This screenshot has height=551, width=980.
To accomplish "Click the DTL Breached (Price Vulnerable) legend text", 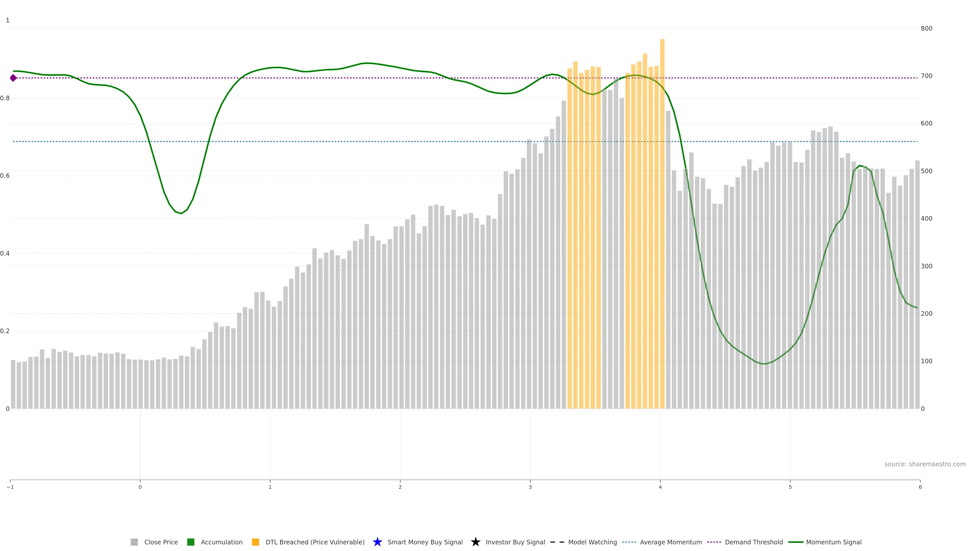I will [315, 542].
